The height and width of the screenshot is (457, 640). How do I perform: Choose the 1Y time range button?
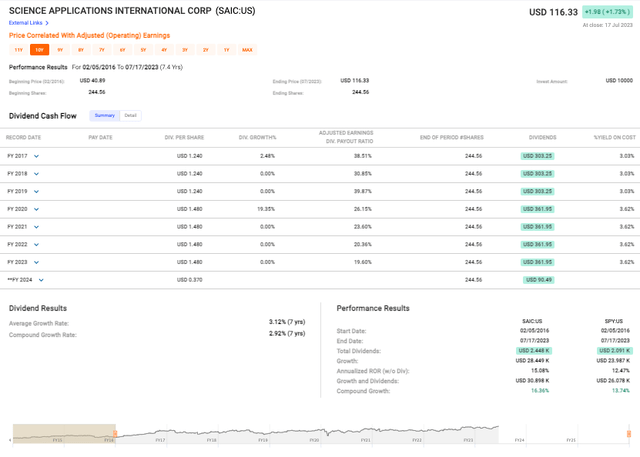tap(227, 50)
